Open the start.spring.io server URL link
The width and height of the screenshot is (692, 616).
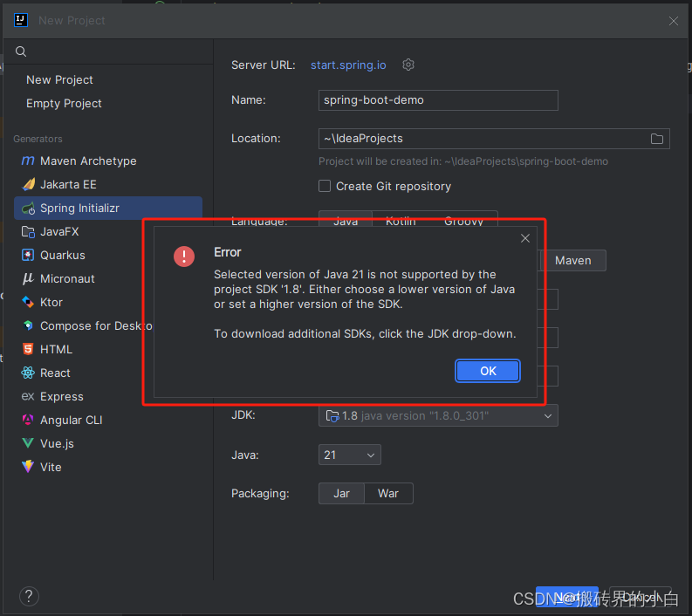point(348,65)
